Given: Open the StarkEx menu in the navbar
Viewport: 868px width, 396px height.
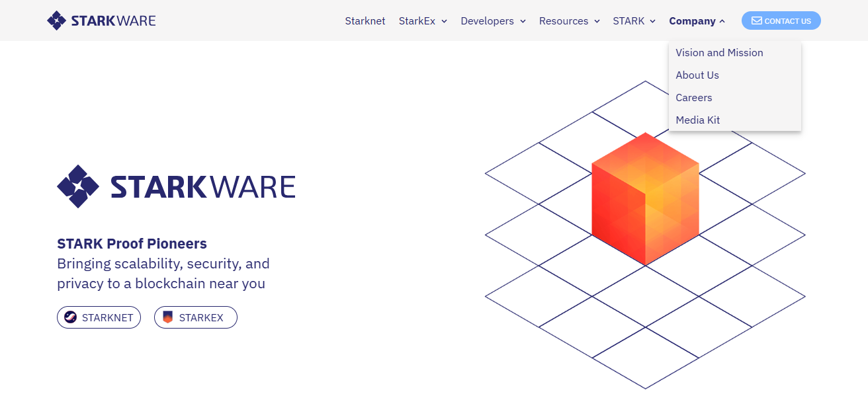Looking at the screenshot, I should (417, 21).
